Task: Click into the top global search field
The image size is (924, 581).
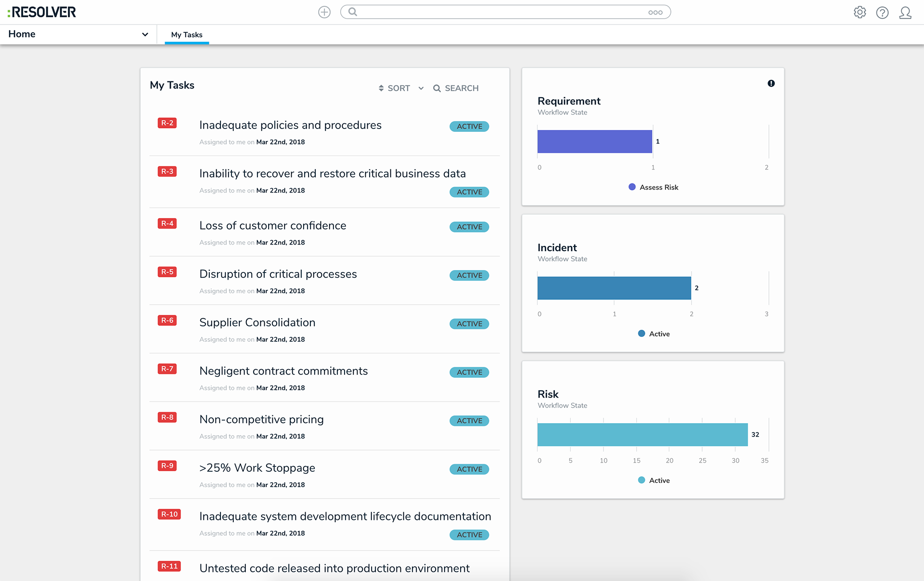Action: click(500, 12)
